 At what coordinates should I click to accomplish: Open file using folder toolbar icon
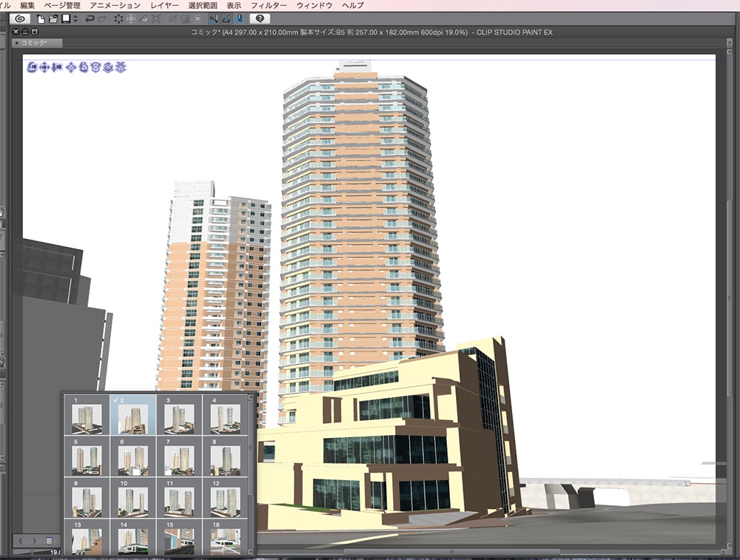pyautogui.click(x=53, y=19)
